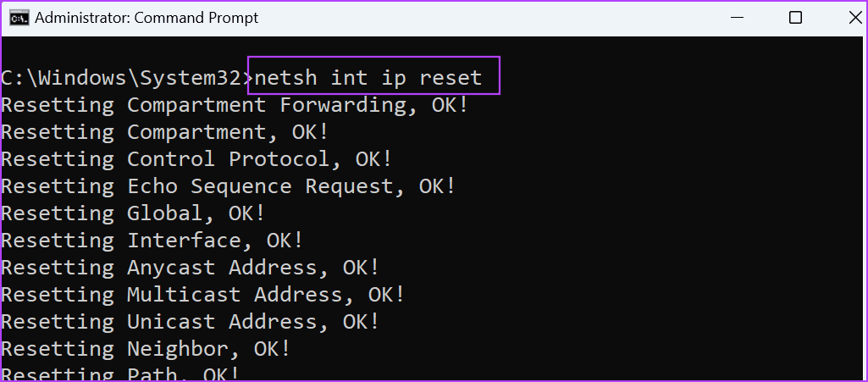Click the Resetting Anycast Address line
This screenshot has width=868, height=382.
[x=191, y=268]
